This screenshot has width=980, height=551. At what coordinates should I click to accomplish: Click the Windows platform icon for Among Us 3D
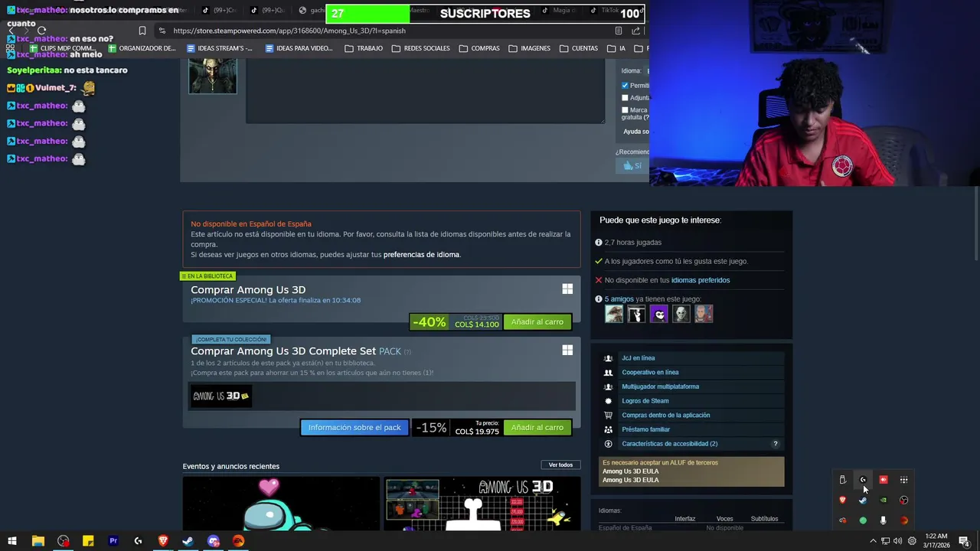[567, 289]
